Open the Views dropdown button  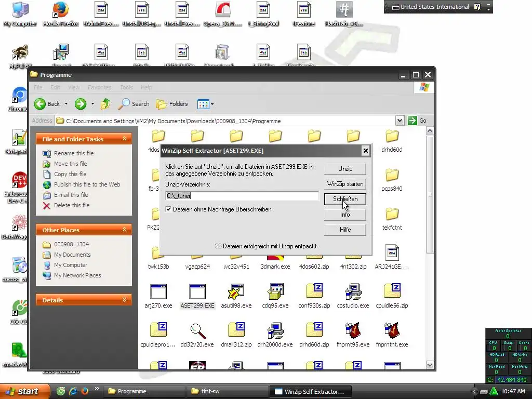206,104
